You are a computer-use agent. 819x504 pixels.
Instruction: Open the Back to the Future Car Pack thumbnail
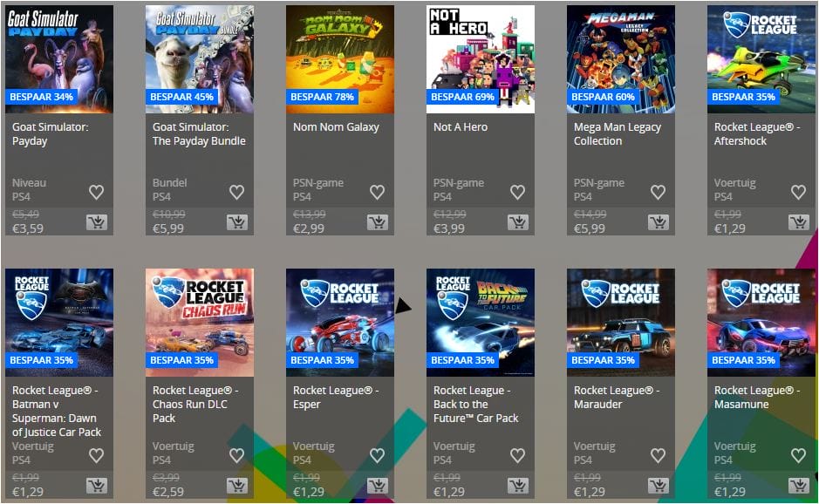(x=481, y=323)
